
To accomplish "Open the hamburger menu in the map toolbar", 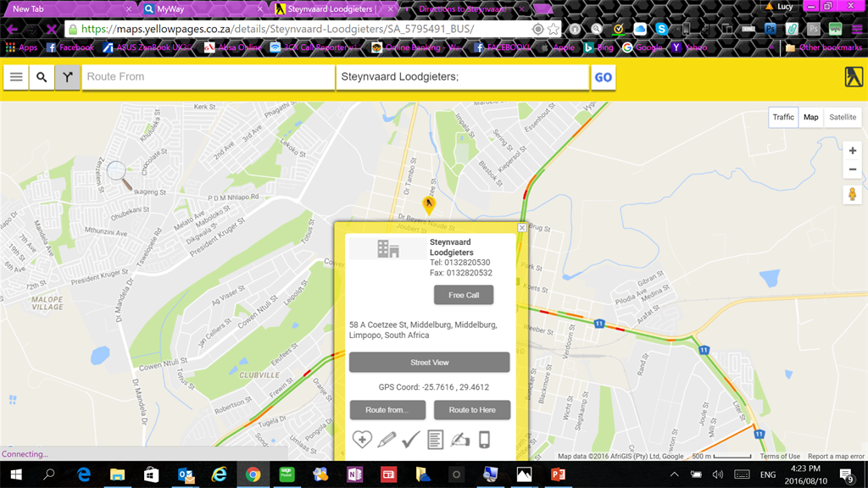I will point(16,77).
